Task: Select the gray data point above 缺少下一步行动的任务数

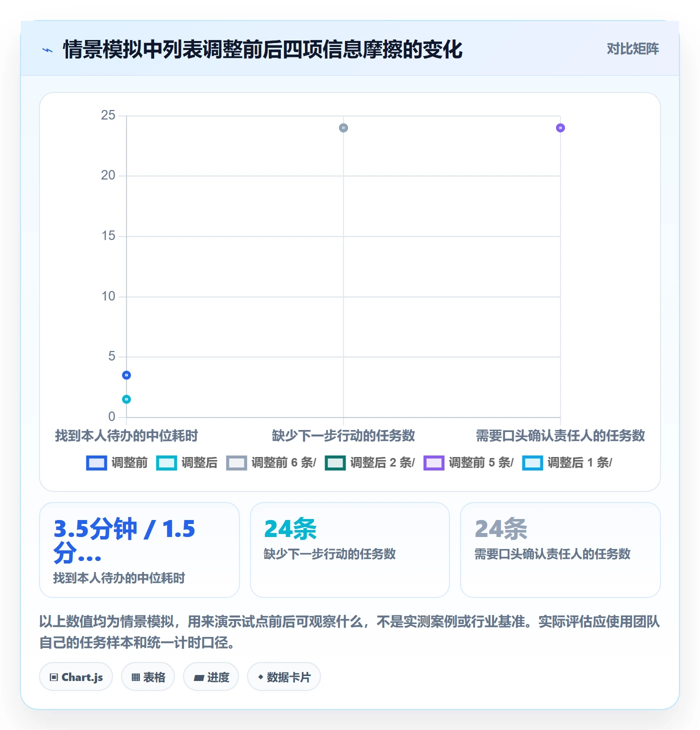Action: pos(343,128)
